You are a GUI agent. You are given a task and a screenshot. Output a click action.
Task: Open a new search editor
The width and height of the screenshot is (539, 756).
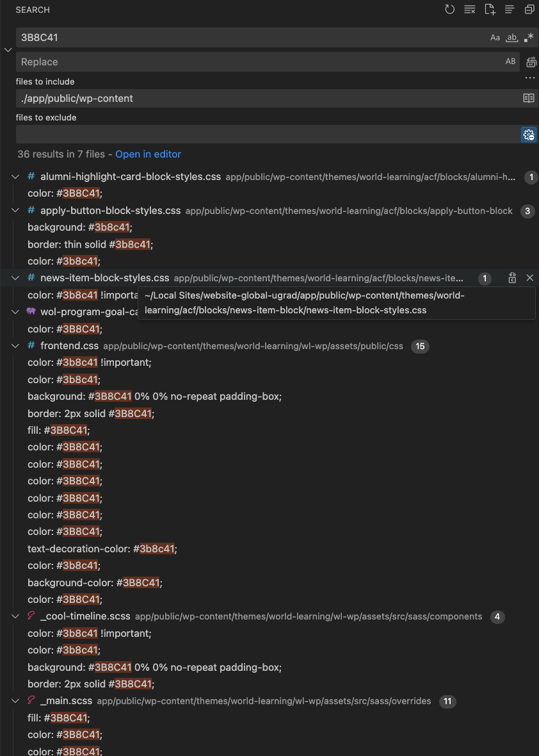click(x=490, y=10)
